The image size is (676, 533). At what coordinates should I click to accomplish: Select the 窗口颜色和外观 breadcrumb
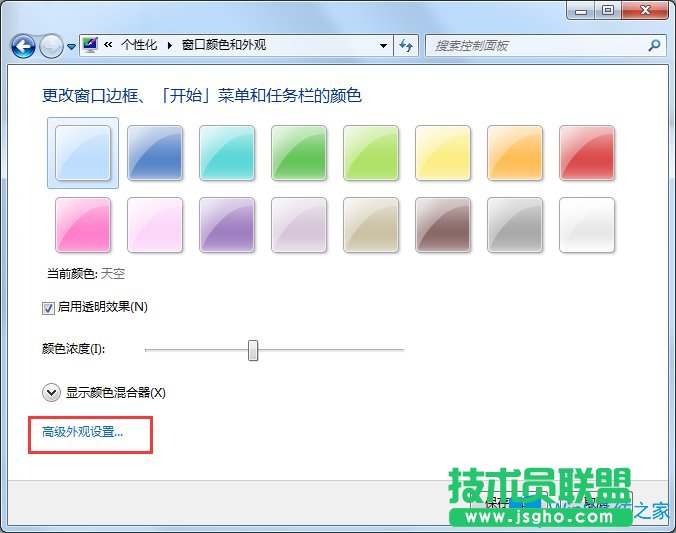[x=224, y=45]
